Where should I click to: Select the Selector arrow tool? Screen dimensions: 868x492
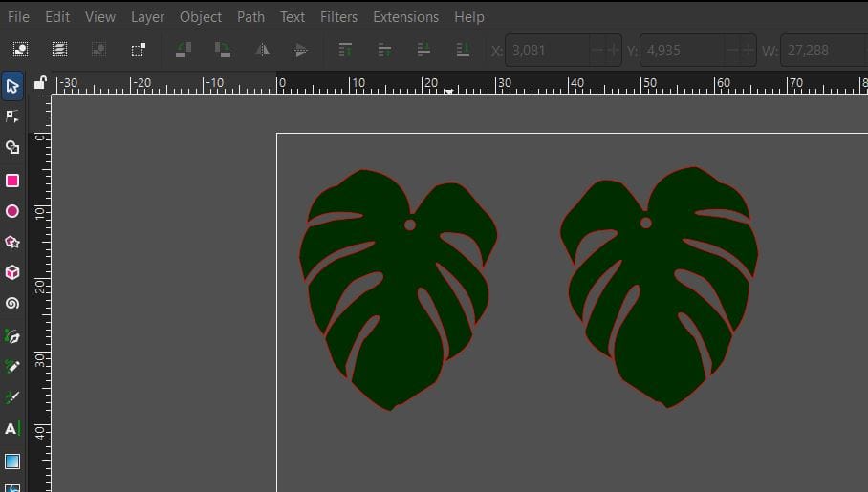click(x=12, y=86)
